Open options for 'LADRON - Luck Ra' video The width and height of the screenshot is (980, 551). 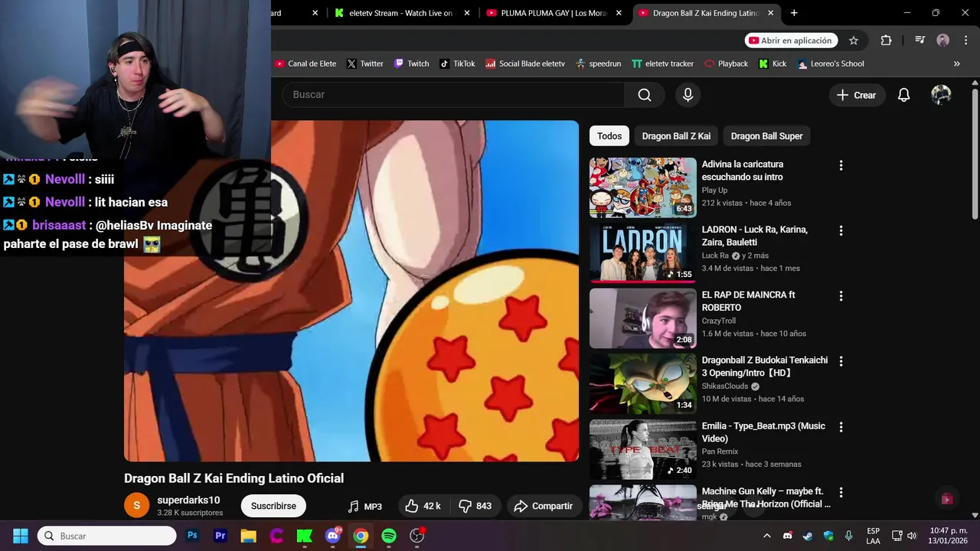pyautogui.click(x=841, y=230)
